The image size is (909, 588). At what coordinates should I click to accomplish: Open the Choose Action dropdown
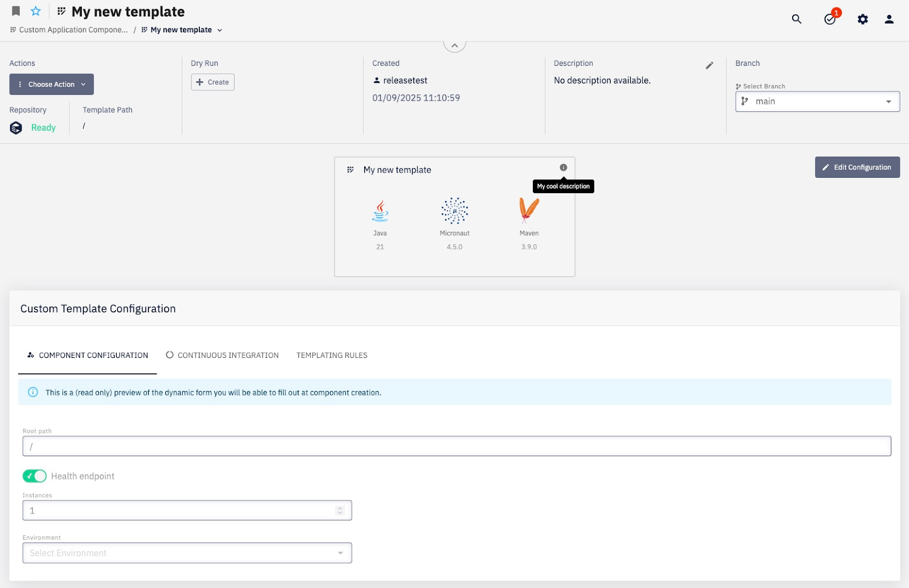tap(51, 84)
